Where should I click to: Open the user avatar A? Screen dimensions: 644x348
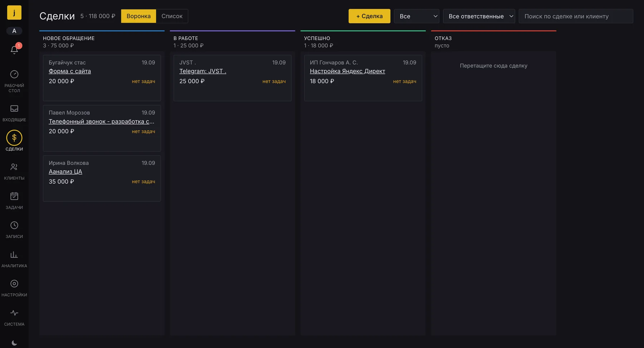[14, 31]
